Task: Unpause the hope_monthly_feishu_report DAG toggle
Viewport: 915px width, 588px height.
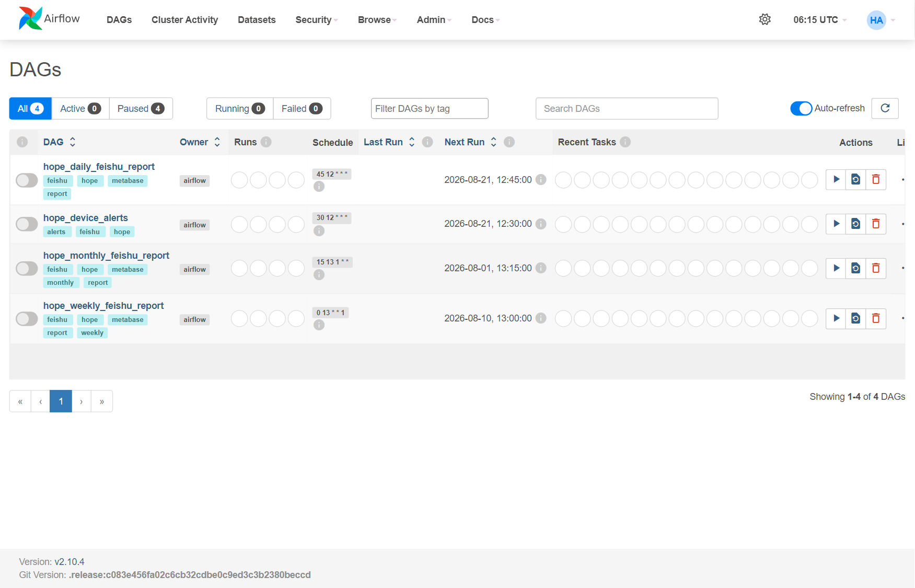Action: coord(27,269)
